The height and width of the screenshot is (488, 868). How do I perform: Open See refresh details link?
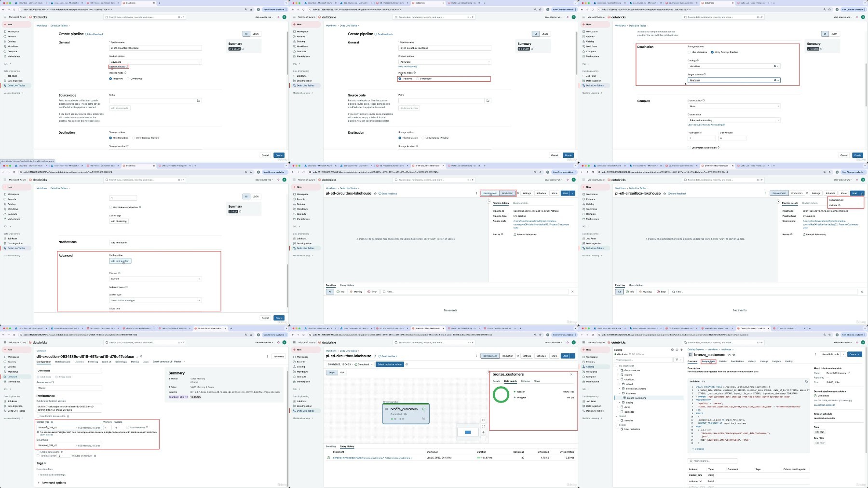(824, 405)
